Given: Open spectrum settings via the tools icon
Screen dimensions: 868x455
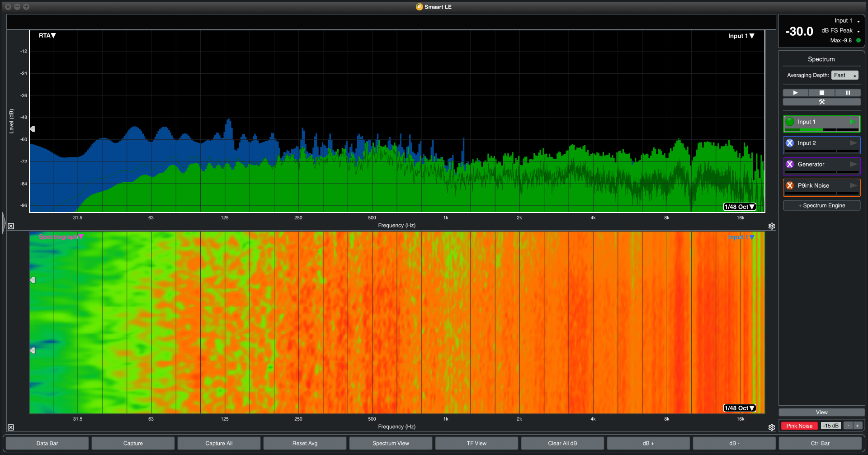Looking at the screenshot, I should tap(821, 102).
